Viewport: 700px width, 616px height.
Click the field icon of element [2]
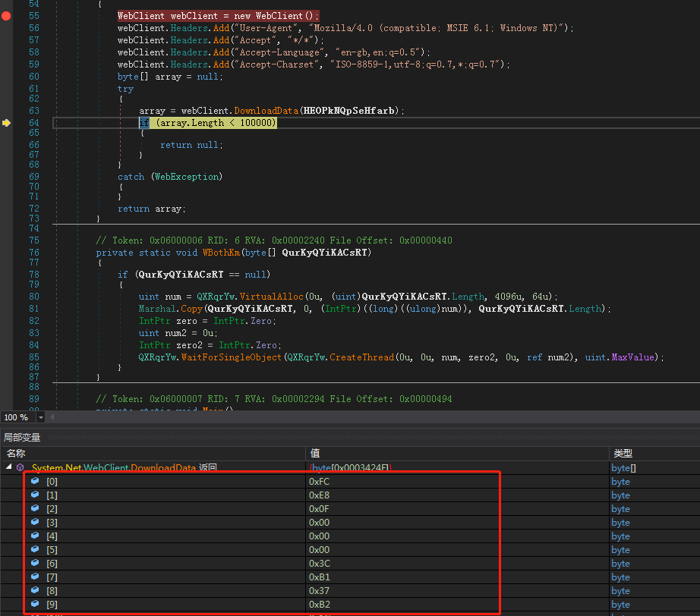point(35,508)
